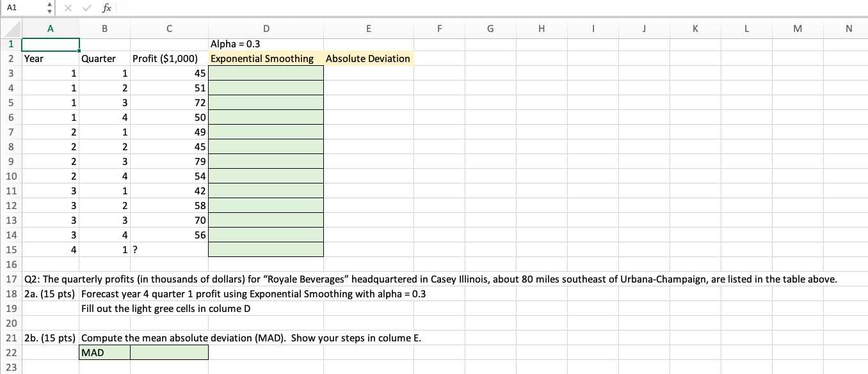
Task: Click 'Fill out the light gree cells' text
Action: point(166,308)
